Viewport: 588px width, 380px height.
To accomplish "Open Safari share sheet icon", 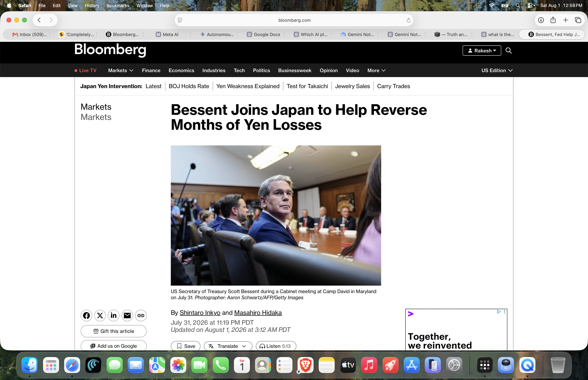I will 553,20.
